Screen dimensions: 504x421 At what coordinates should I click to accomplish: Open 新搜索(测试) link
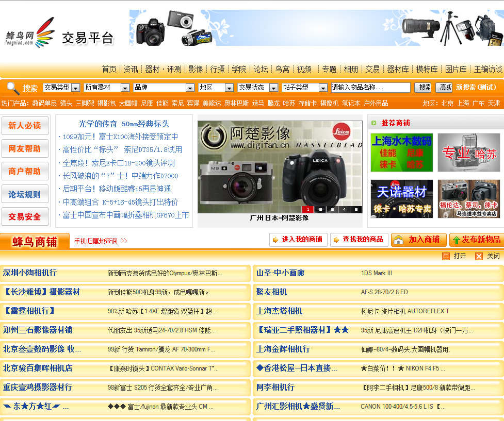tap(476, 87)
